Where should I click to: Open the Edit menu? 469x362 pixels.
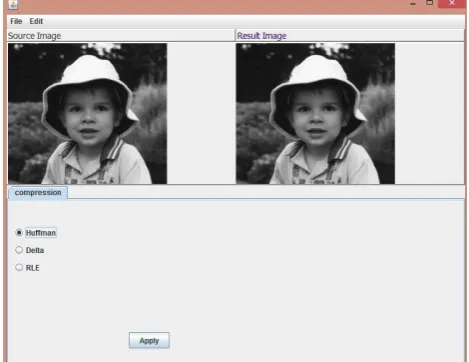point(36,21)
